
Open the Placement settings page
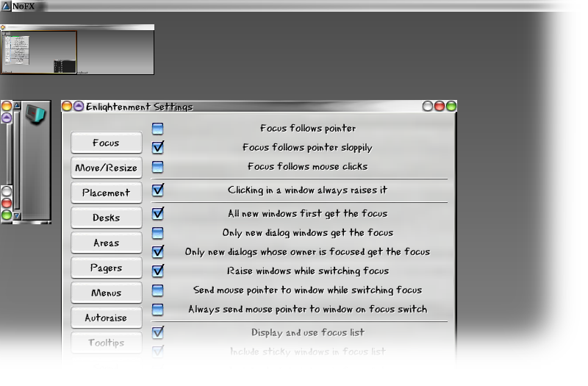pos(107,193)
